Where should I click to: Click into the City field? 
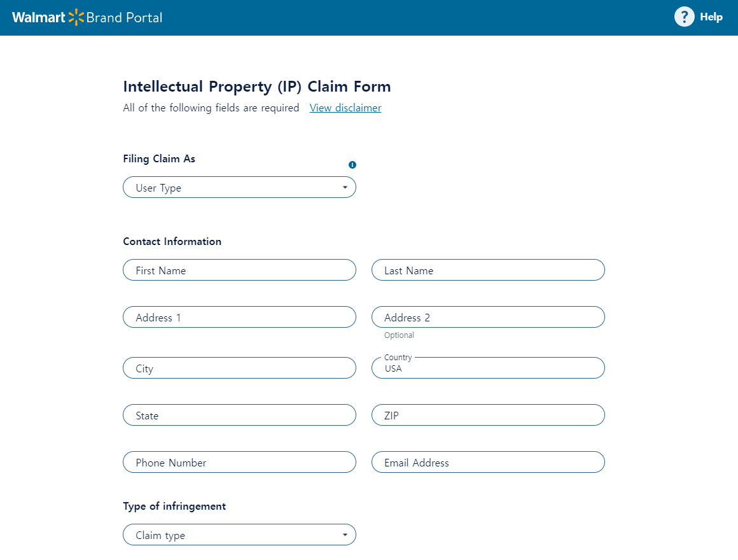pos(239,368)
